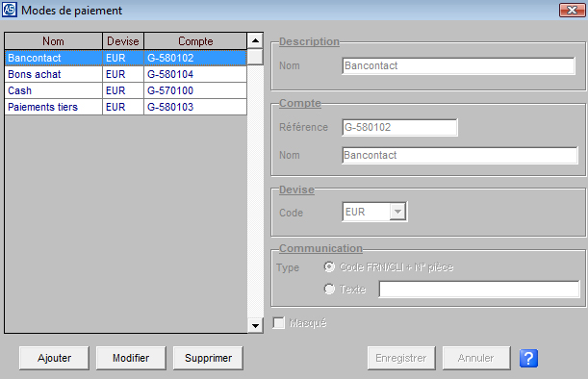Click the Description Nom input field
The height and width of the screenshot is (379, 588).
458,66
